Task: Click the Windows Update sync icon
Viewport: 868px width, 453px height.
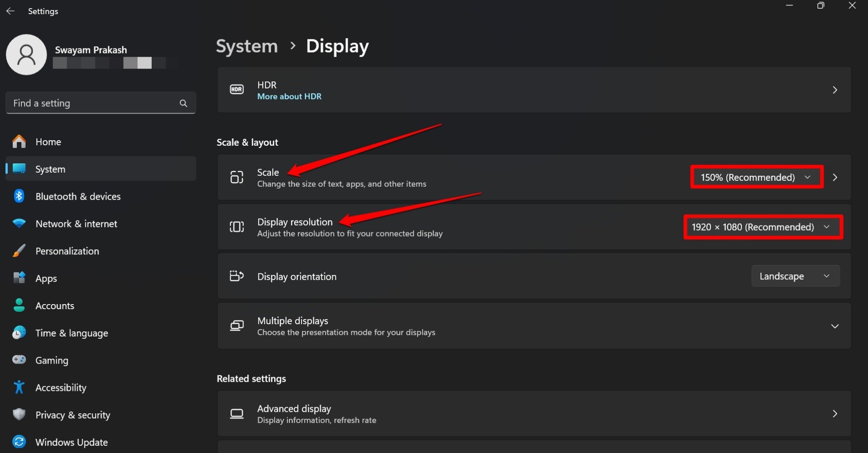Action: pos(19,442)
